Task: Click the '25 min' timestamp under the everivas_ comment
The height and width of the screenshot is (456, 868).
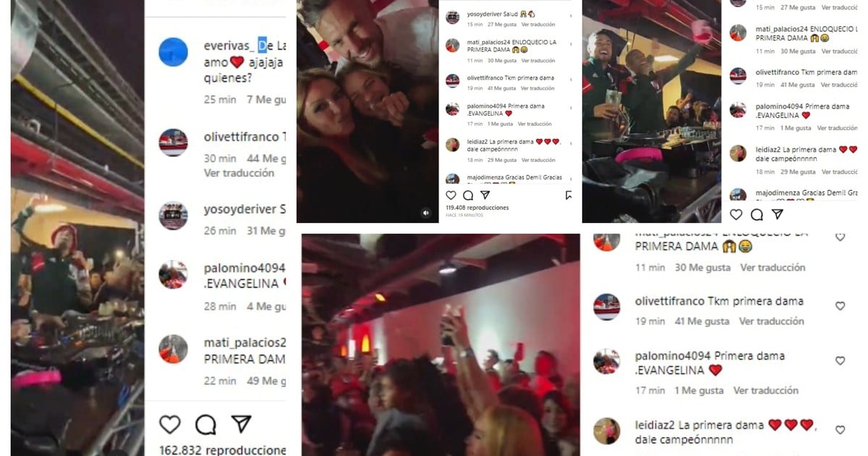Action: click(x=220, y=99)
